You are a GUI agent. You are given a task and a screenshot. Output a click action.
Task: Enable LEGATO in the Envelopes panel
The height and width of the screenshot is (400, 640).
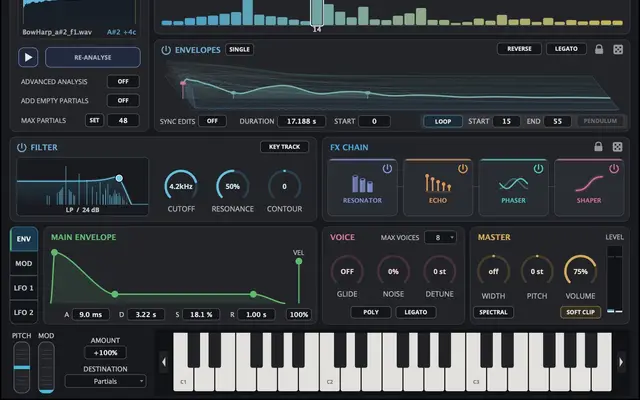pos(566,49)
